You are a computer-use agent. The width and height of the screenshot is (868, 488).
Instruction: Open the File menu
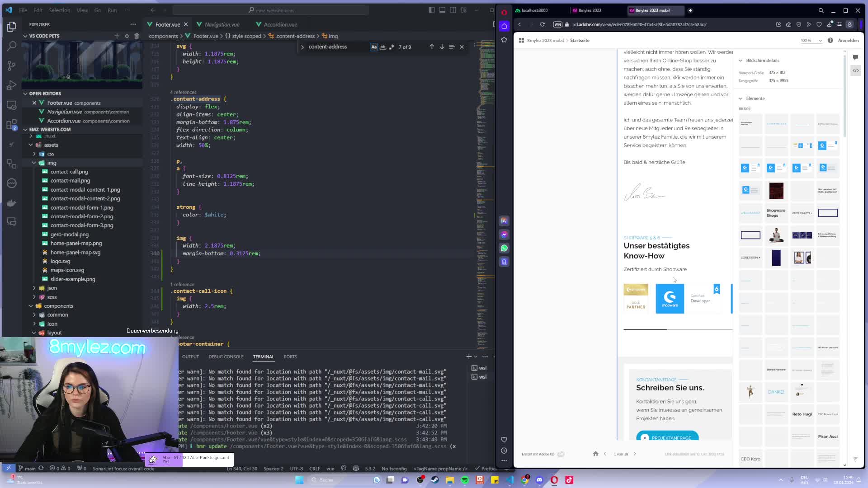(x=23, y=10)
